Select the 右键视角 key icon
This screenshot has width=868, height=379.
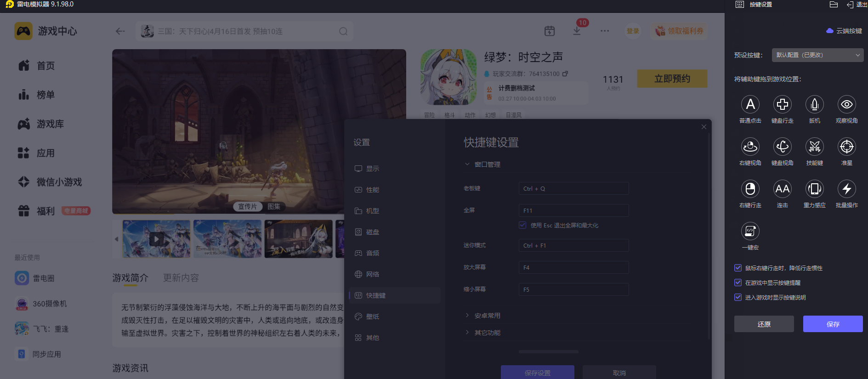[750, 147]
